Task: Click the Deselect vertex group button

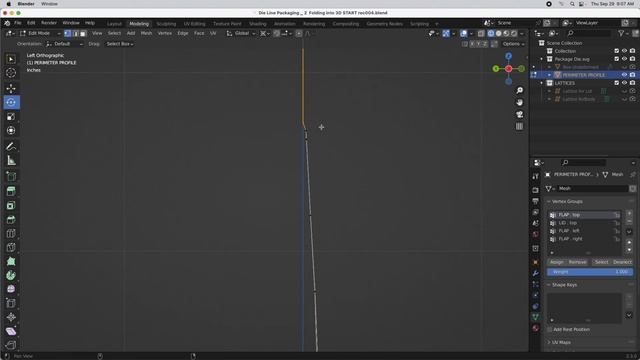Action: click(622, 262)
